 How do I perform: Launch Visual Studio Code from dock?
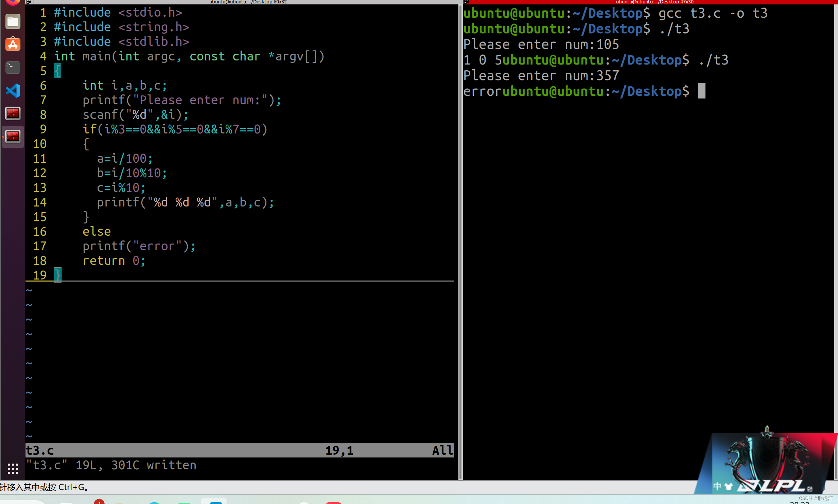13,90
